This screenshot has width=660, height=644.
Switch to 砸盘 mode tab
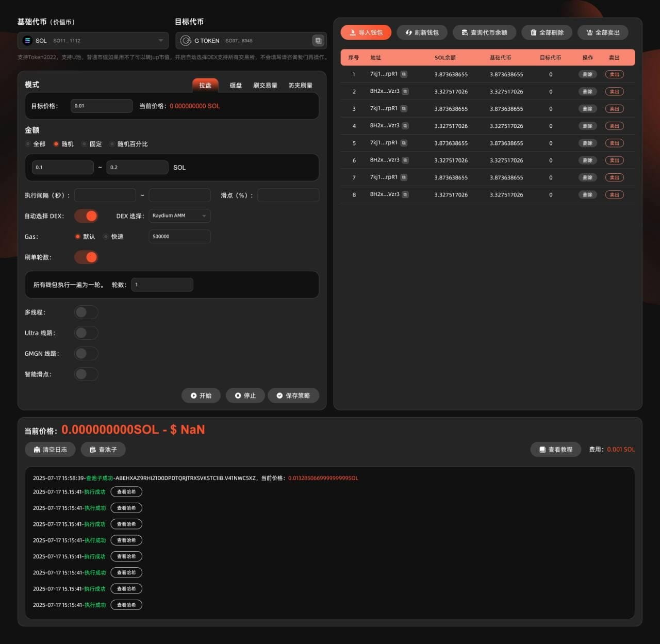pos(236,85)
